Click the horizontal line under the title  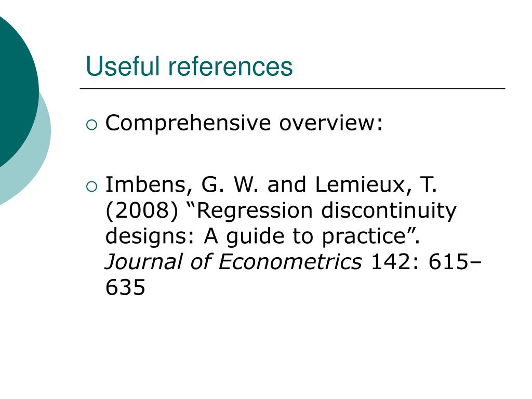coord(292,88)
